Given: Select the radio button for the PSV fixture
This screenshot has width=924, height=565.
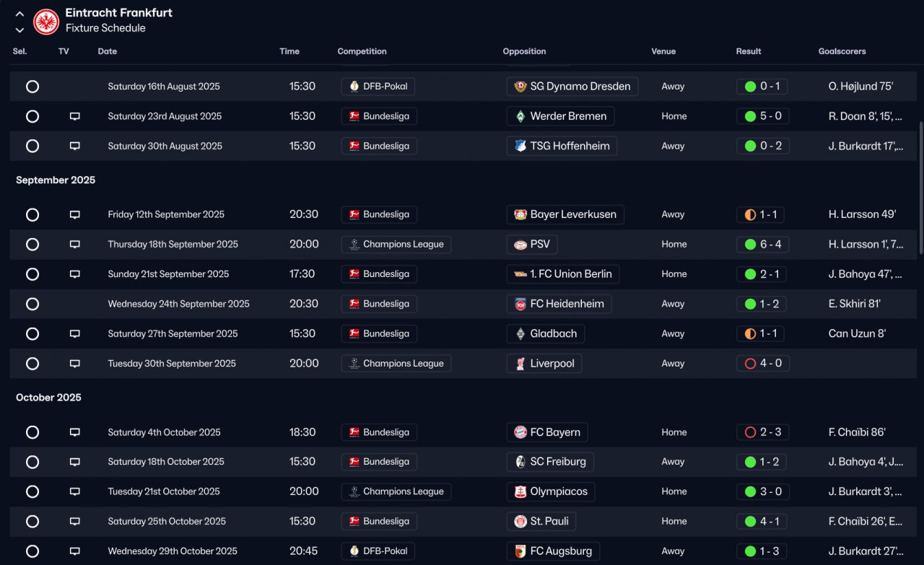Looking at the screenshot, I should point(32,244).
